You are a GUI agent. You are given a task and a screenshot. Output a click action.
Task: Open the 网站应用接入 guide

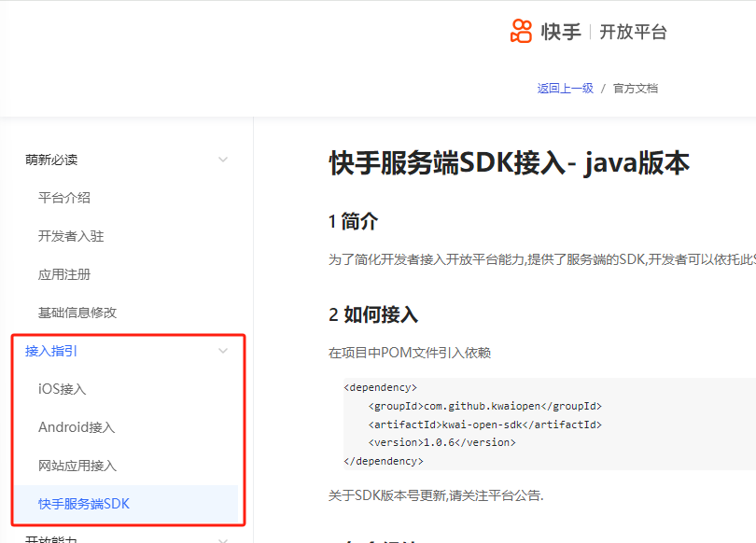(x=77, y=466)
